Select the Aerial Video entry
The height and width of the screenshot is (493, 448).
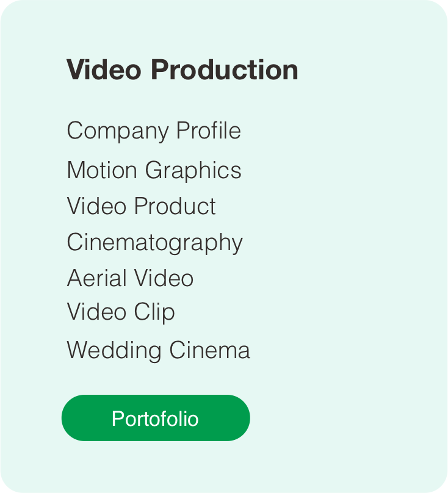pyautogui.click(x=130, y=278)
